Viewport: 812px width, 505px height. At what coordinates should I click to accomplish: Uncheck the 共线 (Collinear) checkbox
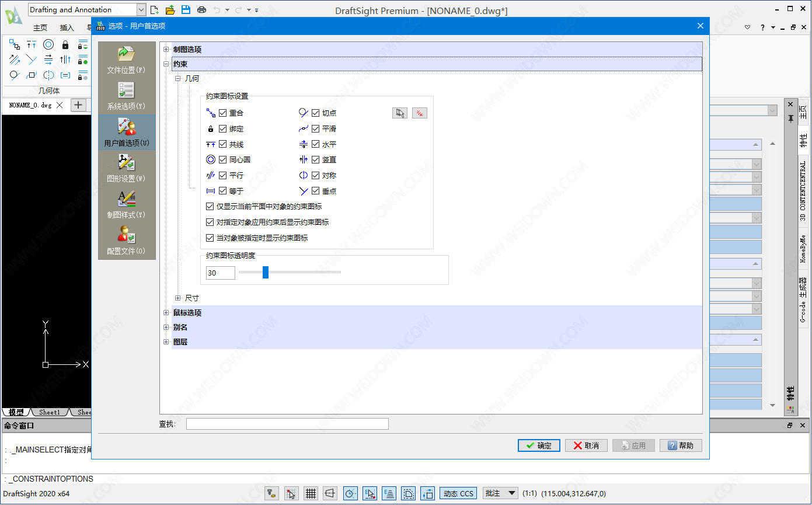222,144
